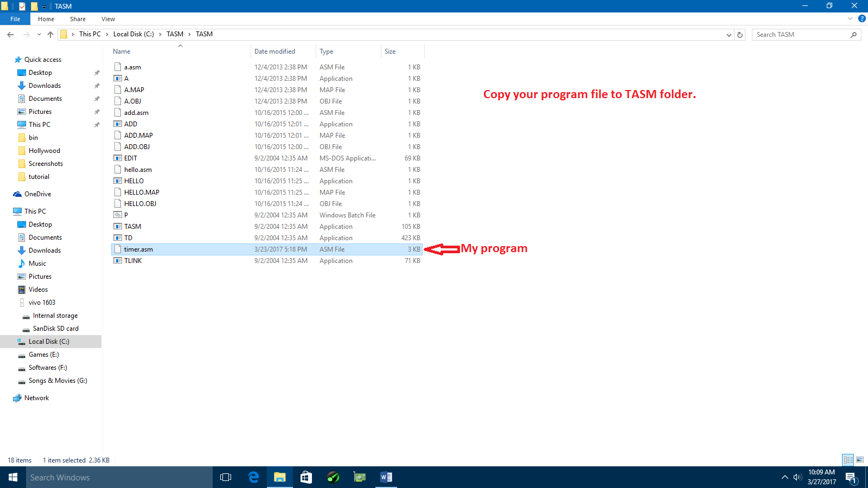Screen dimensions: 868x488
Task: Open the View ribbon tab
Action: [x=108, y=19]
